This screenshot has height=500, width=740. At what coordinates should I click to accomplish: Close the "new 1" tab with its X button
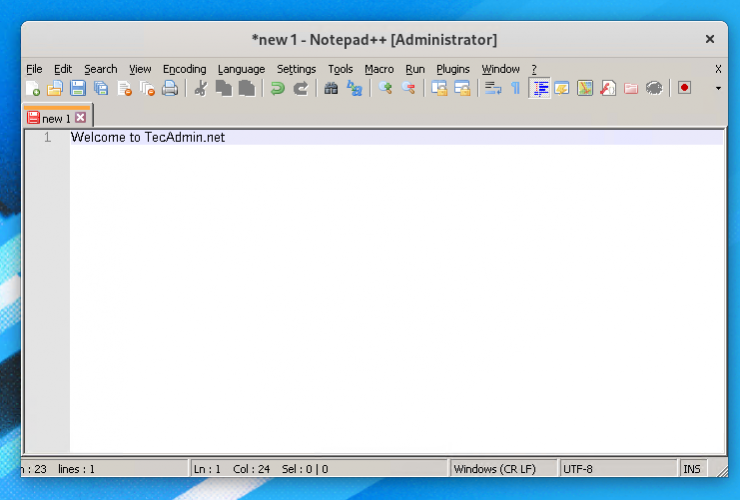pos(81,118)
